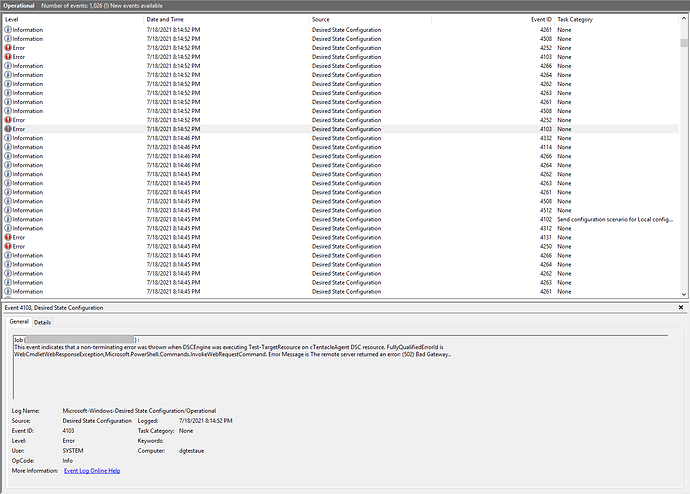The image size is (690, 494).
Task: Sort events by Date and Time column header
Action: (x=226, y=19)
